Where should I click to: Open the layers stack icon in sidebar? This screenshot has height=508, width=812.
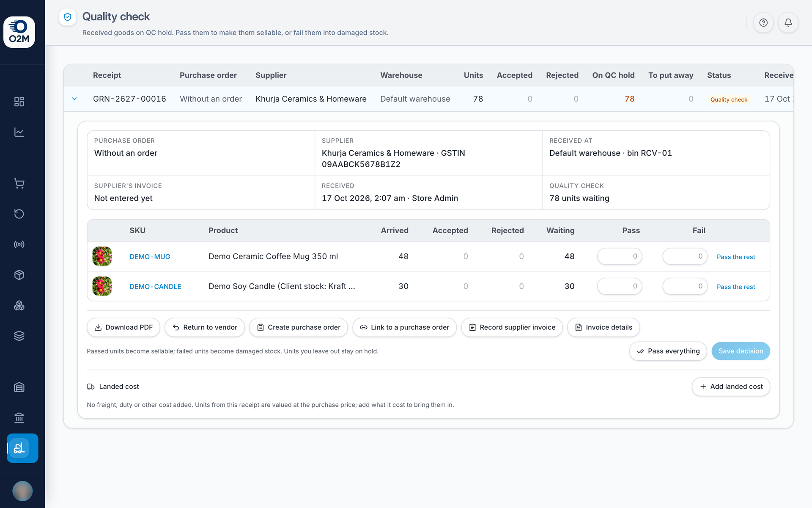(x=19, y=336)
